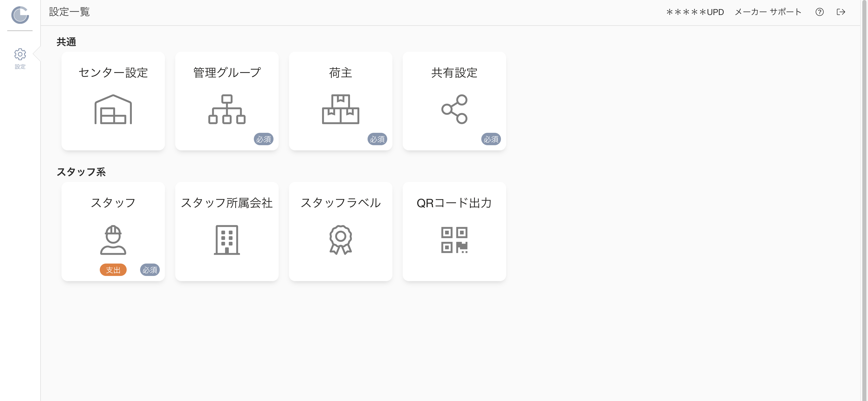Click the vertical scrollbar on right edge
The height and width of the screenshot is (401, 868).
tap(865, 200)
